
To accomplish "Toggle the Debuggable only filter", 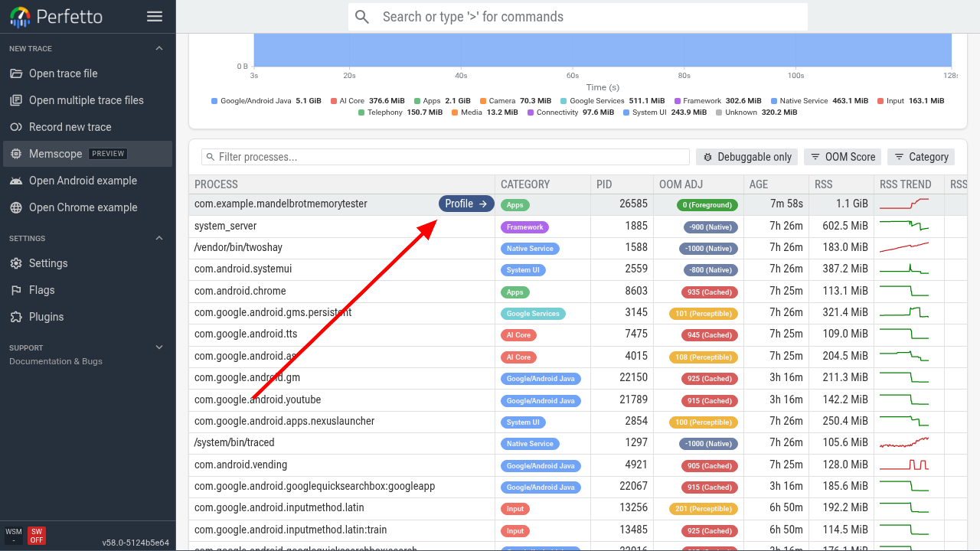I will click(x=746, y=157).
